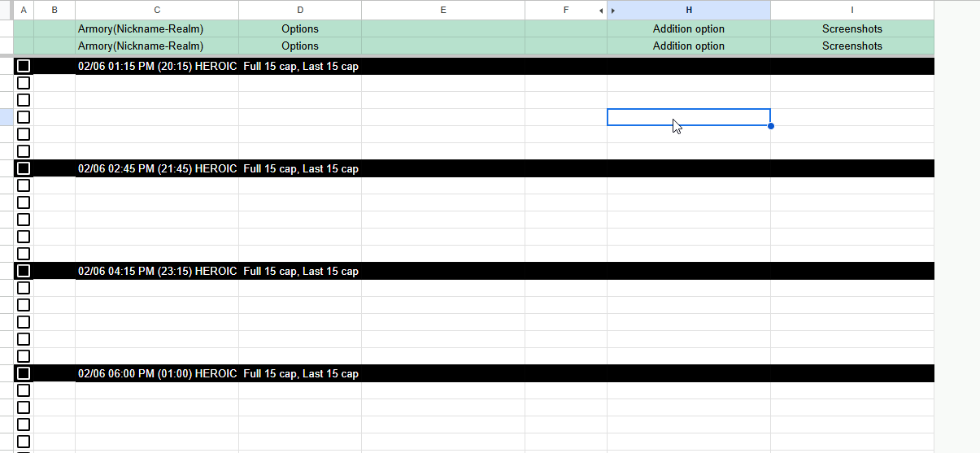
Task: Click Full 15 cap text in 04:15 PM row
Action: click(x=270, y=271)
